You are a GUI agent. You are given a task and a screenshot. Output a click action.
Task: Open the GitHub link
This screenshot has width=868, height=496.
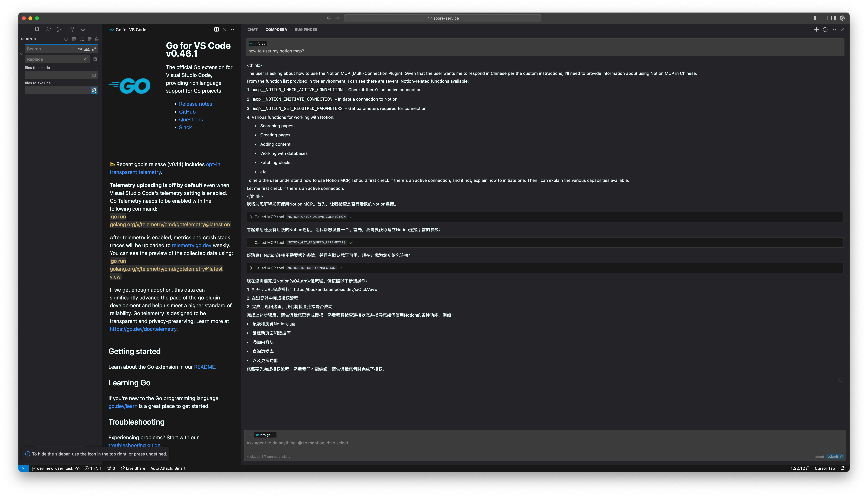(x=187, y=112)
